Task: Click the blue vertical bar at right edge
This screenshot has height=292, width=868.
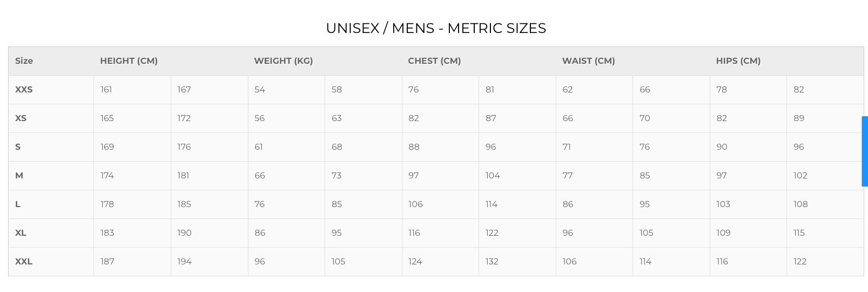Action: (864, 151)
